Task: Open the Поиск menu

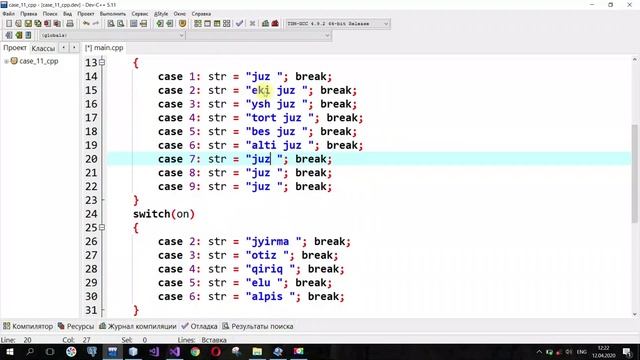Action: pos(50,13)
